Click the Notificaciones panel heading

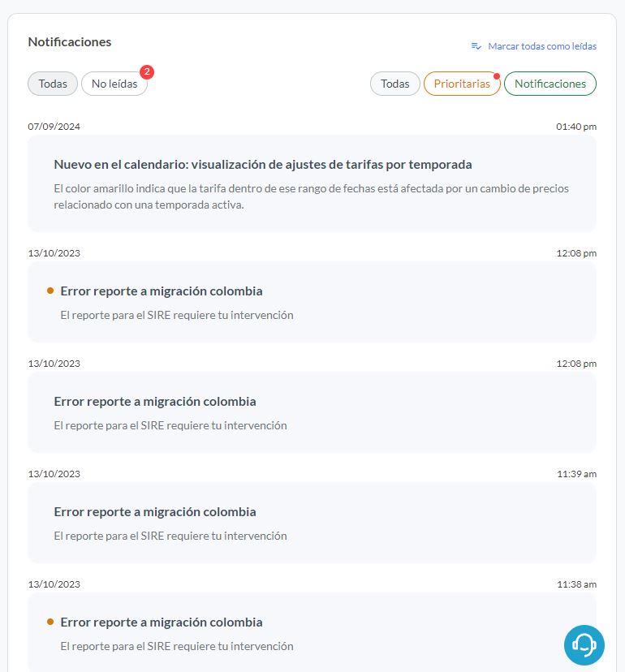click(70, 42)
